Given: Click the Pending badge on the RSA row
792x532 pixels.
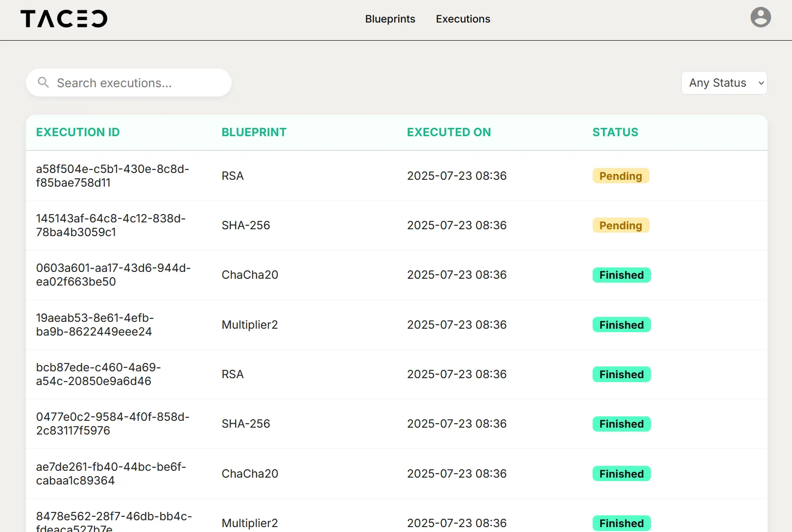Looking at the screenshot, I should tap(621, 176).
